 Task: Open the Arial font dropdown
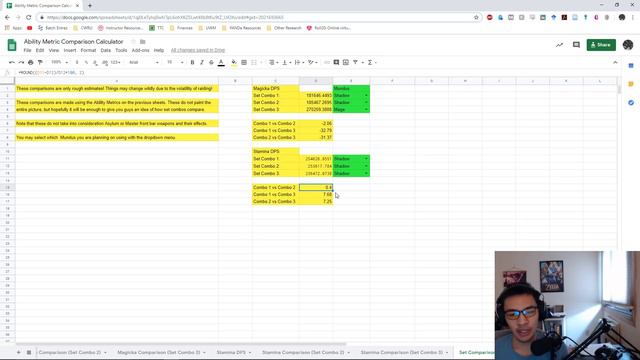[144, 62]
